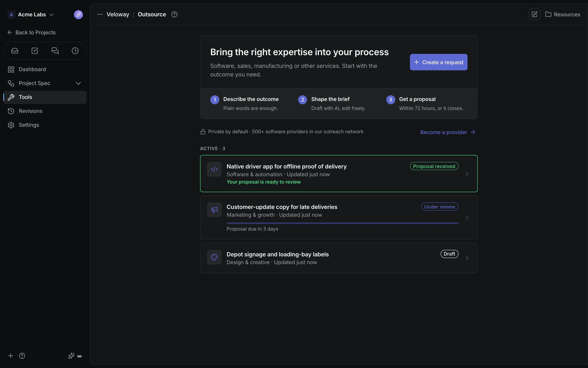
Task: Click the AI sparkle infinity icon
Action: (75, 356)
